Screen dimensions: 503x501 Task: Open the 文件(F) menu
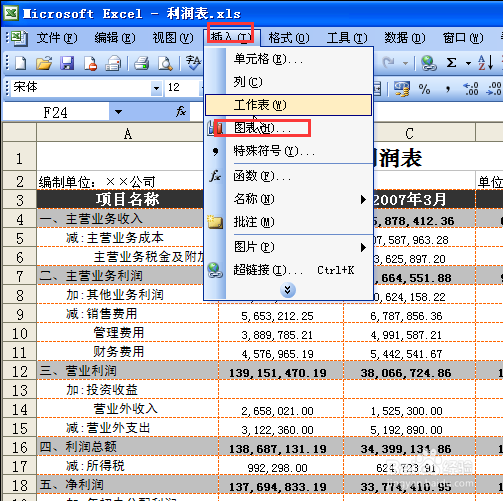coord(57,38)
